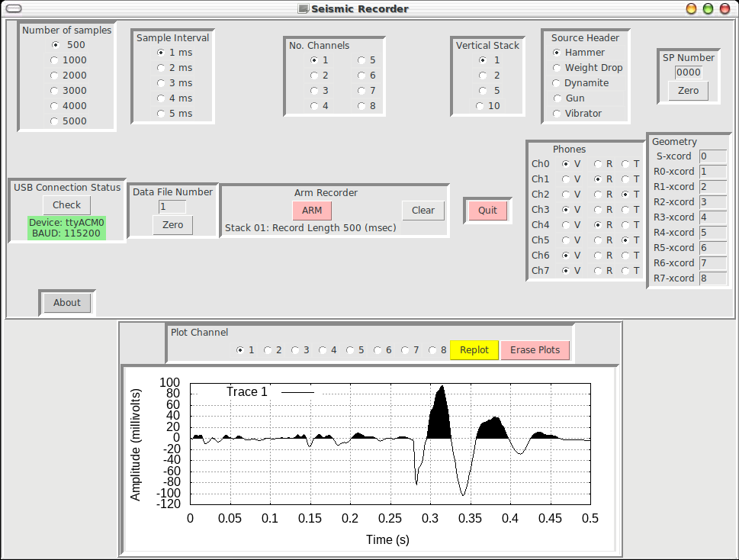Click Check under USB Connection Status
The width and height of the screenshot is (739, 560).
[66, 204]
